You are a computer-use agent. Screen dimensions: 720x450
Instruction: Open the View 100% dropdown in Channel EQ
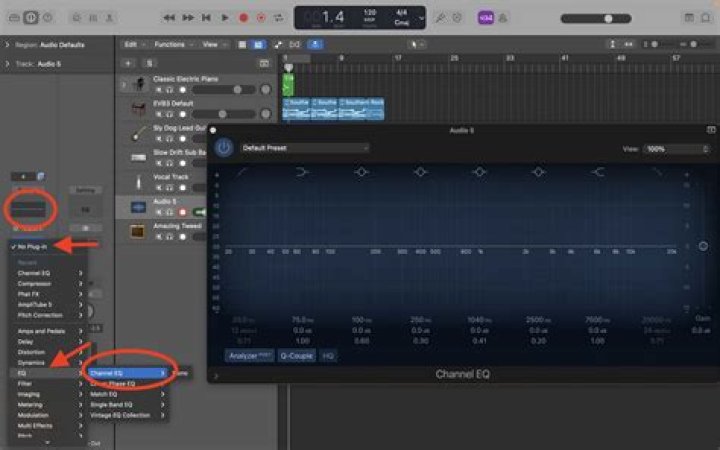[x=676, y=149]
